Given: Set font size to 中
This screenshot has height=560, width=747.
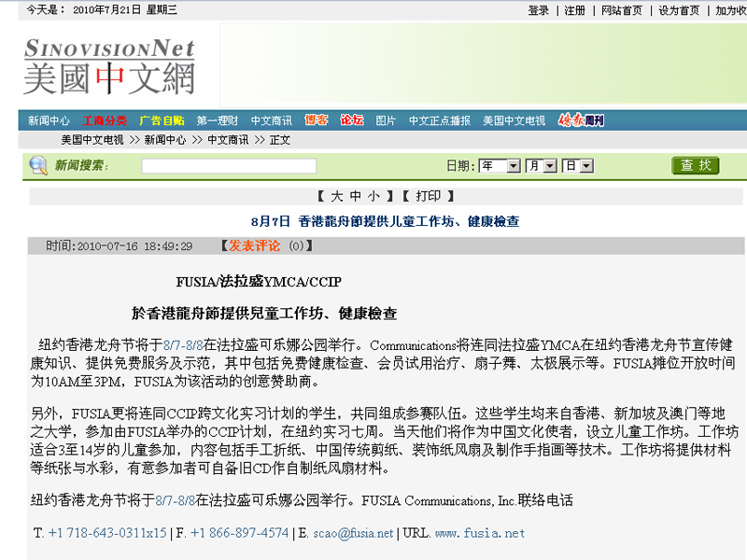Looking at the screenshot, I should (356, 196).
